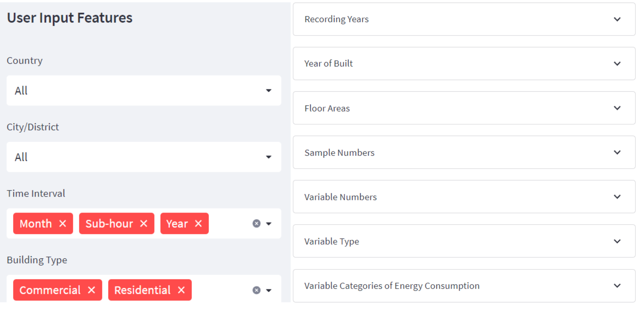Open the Country dropdown
This screenshot has width=644, height=309.
tap(144, 90)
